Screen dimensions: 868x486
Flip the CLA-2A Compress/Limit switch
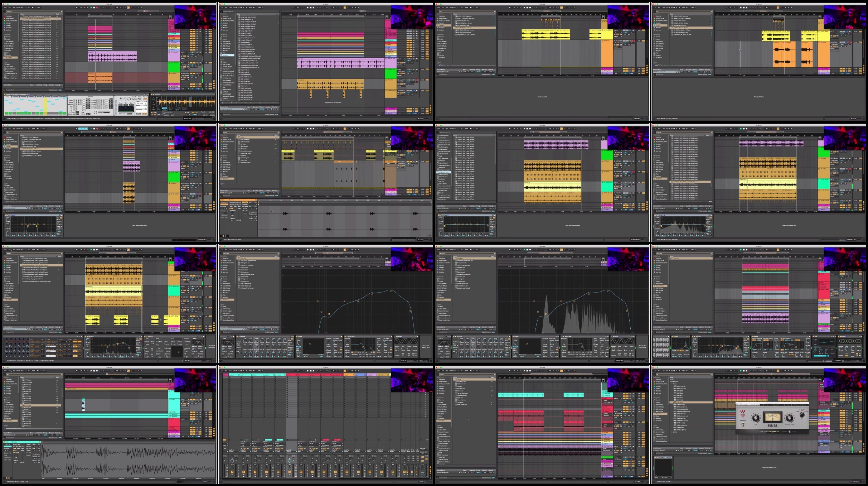[x=743, y=424]
